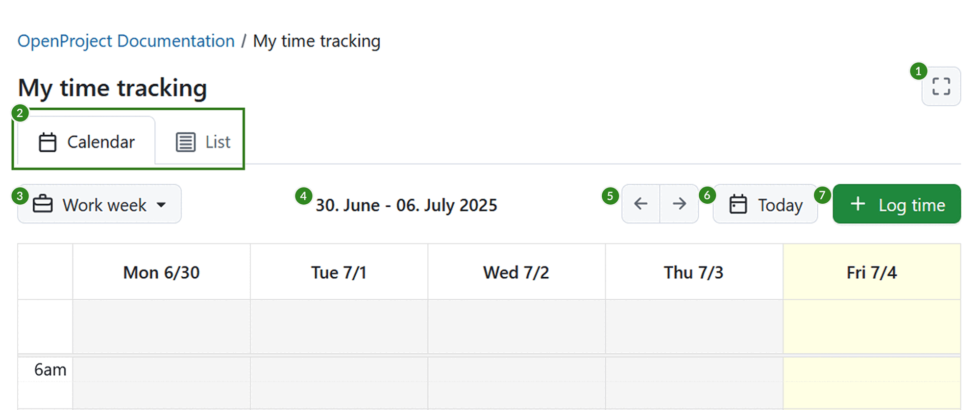Click the calendar icon on the Calendar tab
This screenshot has height=410, width=980.
pos(48,142)
